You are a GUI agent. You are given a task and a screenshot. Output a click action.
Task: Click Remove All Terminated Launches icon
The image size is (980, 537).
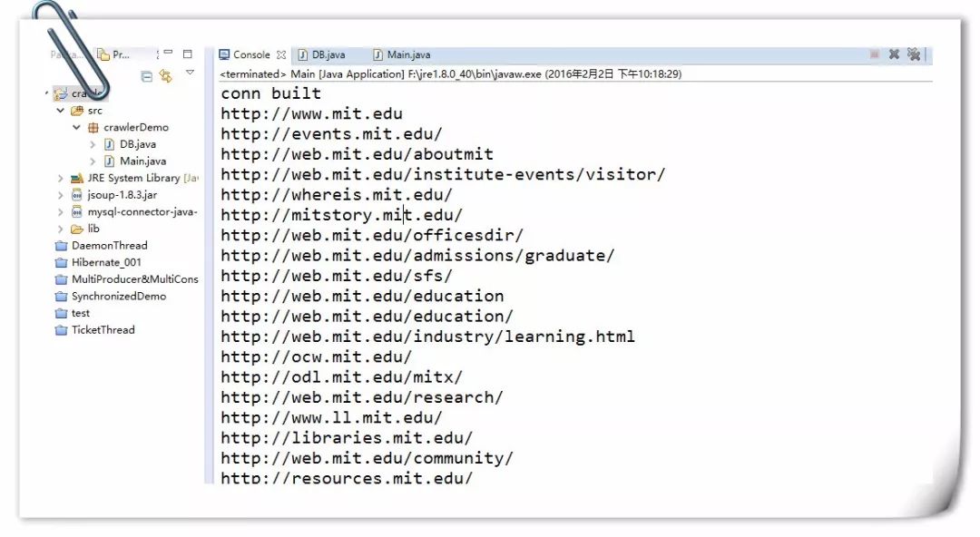click(914, 54)
